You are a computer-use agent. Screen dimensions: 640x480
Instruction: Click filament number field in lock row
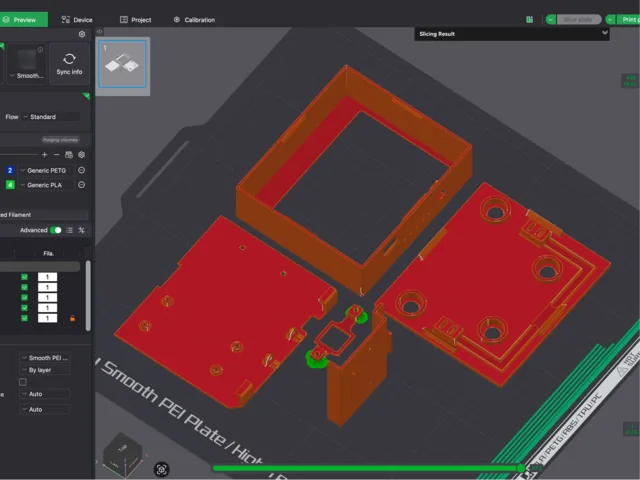pyautogui.click(x=47, y=318)
